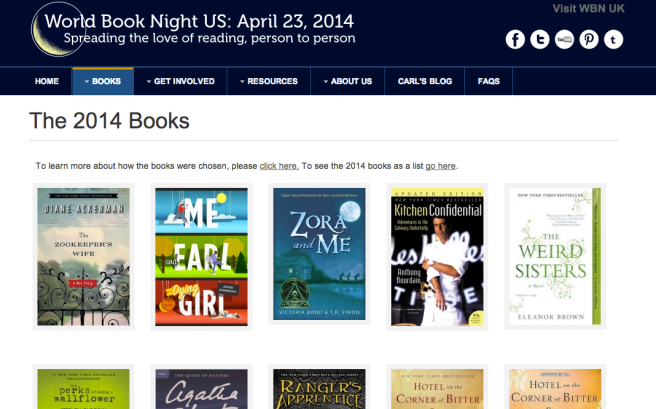Click the 'go here' book list link
656x409 pixels.
point(441,166)
